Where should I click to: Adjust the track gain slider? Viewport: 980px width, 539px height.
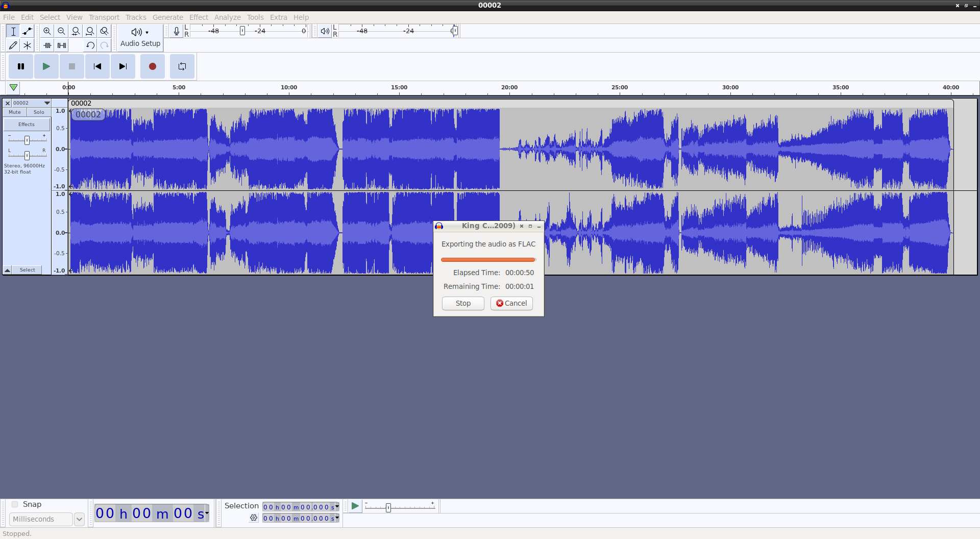click(x=27, y=140)
